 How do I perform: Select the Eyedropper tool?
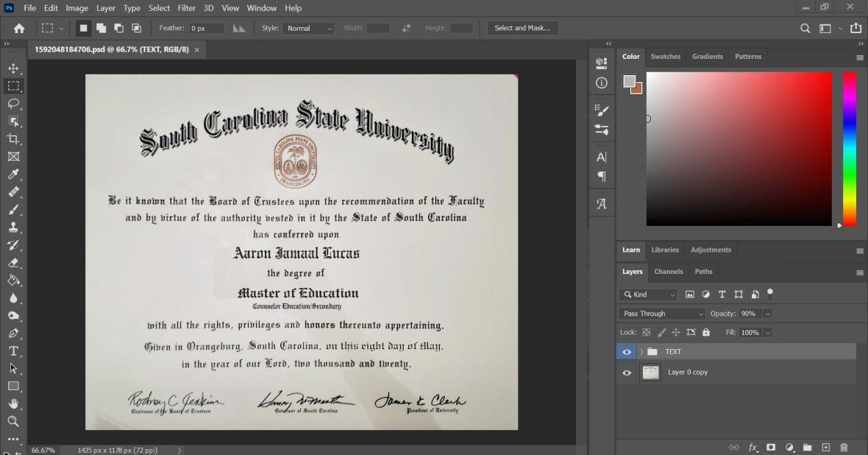click(x=13, y=174)
